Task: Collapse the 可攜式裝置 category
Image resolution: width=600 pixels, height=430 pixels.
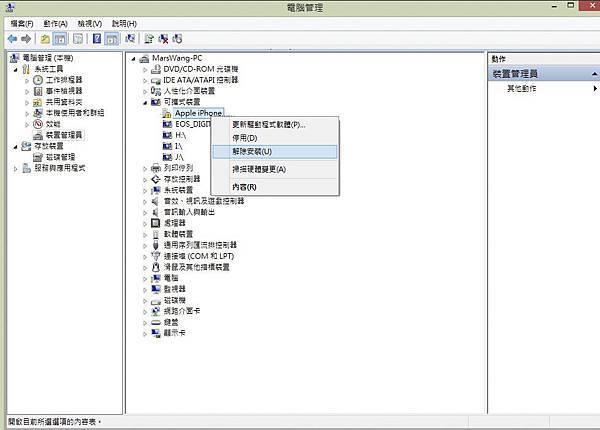Action: (x=145, y=103)
